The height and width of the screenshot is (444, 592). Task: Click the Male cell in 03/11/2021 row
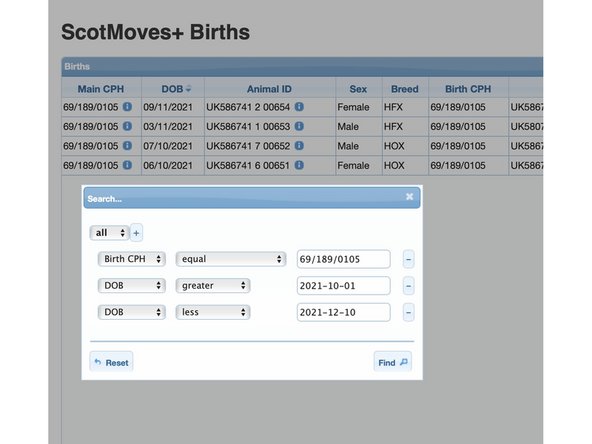(x=358, y=126)
